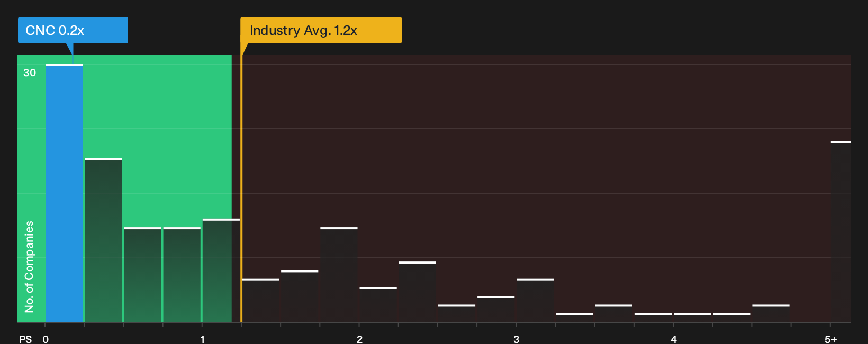Image resolution: width=868 pixels, height=344 pixels.
Task: Click x-axis tick label 2
Action: point(359,339)
